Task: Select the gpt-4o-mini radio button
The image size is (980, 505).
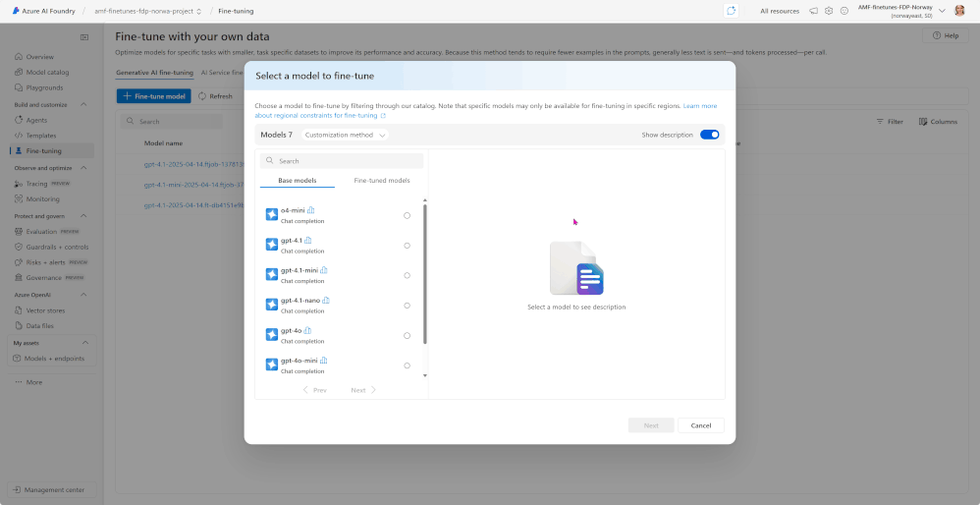Action: click(407, 365)
